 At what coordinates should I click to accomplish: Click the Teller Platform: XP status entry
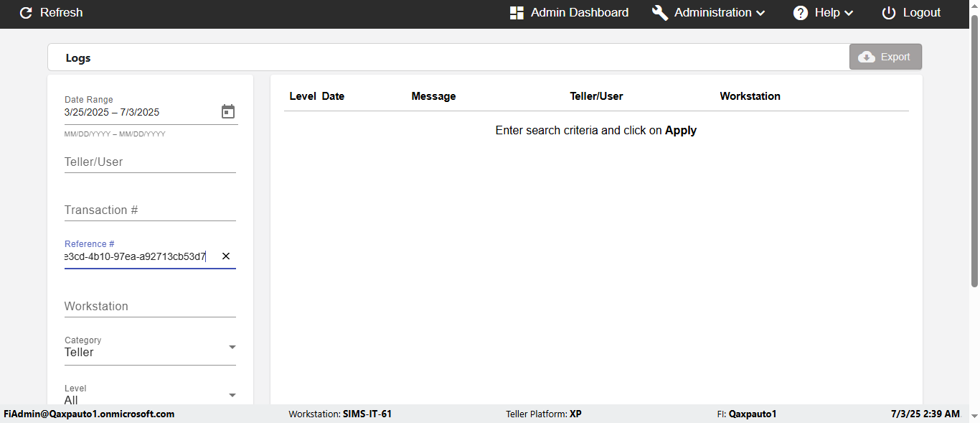[x=544, y=414]
